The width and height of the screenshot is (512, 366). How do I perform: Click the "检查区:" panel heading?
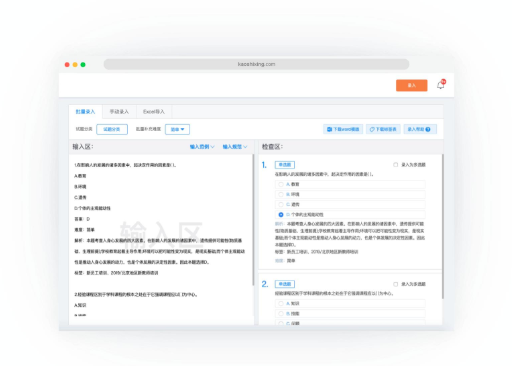tap(272, 147)
